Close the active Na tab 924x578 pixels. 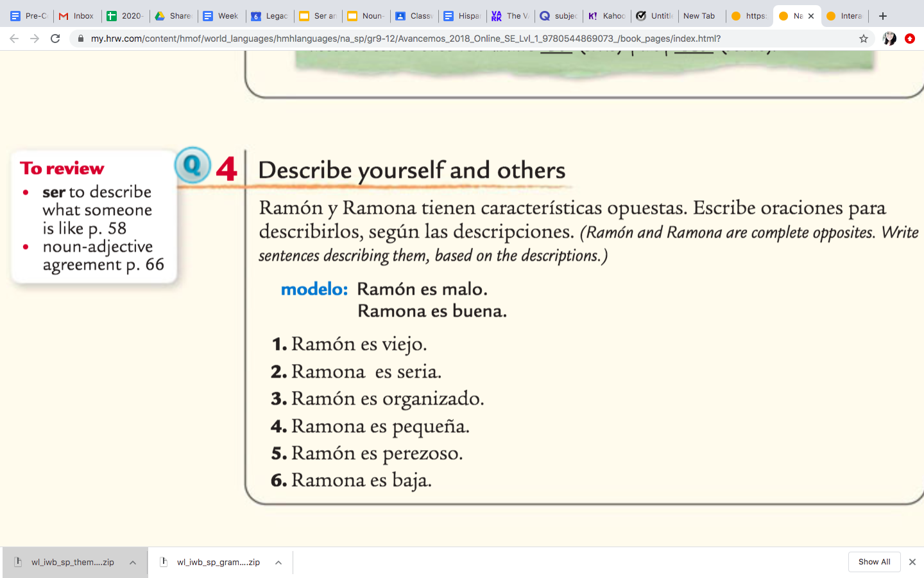(811, 16)
